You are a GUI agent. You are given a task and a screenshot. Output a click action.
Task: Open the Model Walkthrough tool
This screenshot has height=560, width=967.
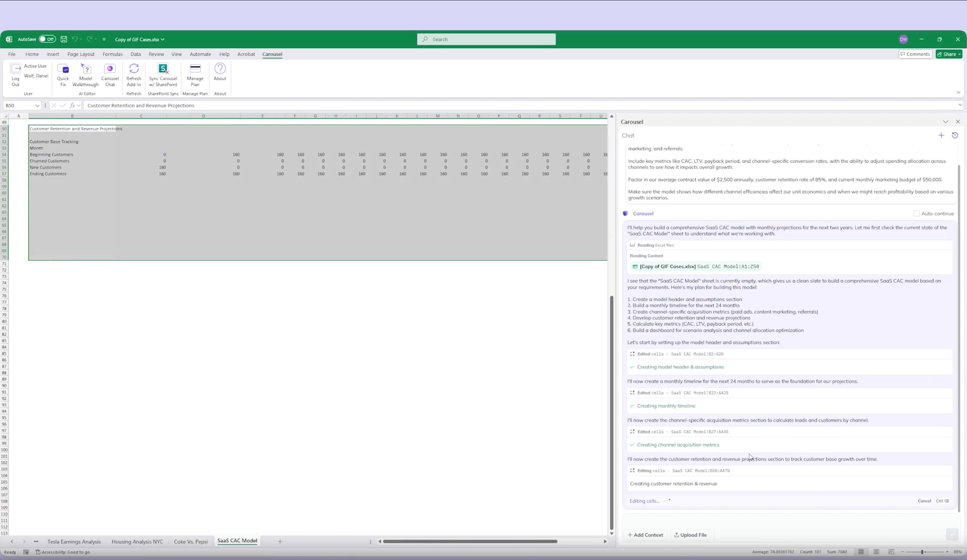coord(86,69)
